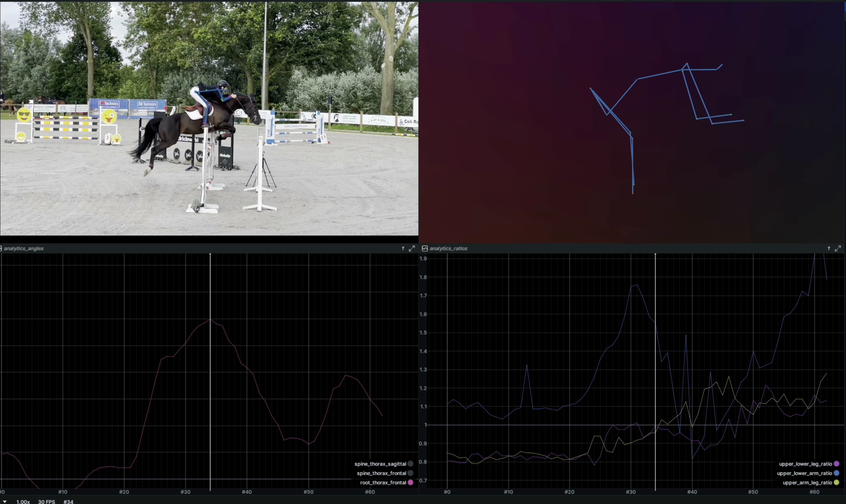Toggle spine_thorax_sagittal series in legend
The height and width of the screenshot is (504, 846).
click(380, 463)
